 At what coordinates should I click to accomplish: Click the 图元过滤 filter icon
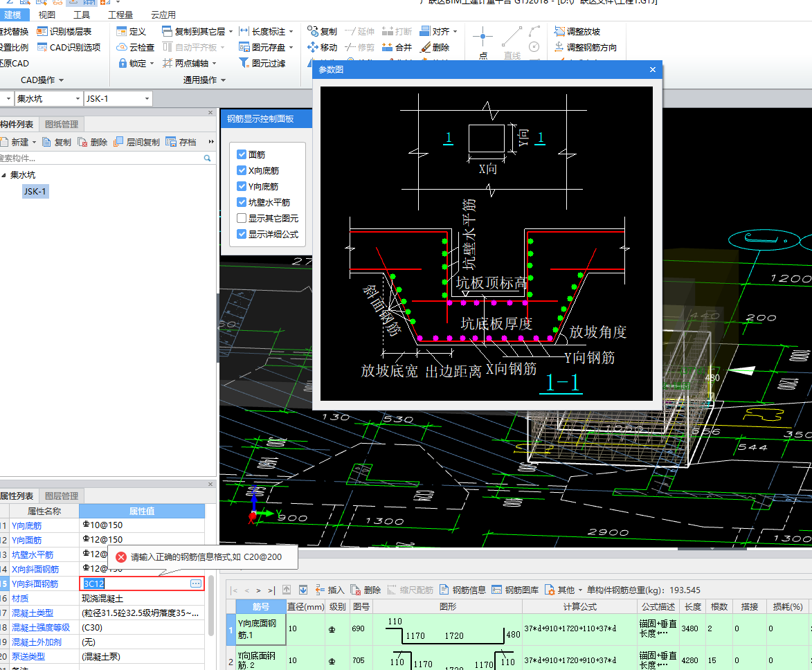point(244,63)
